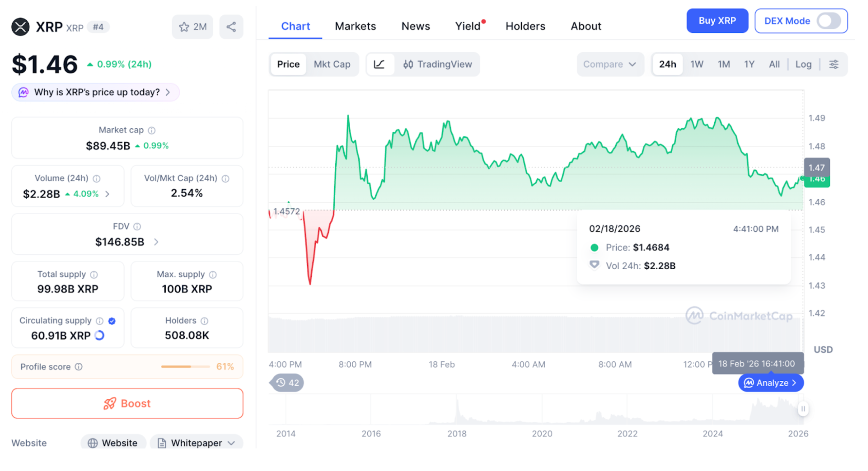This screenshot has height=471, width=868.
Task: Open Holders info icon
Action: (x=204, y=321)
